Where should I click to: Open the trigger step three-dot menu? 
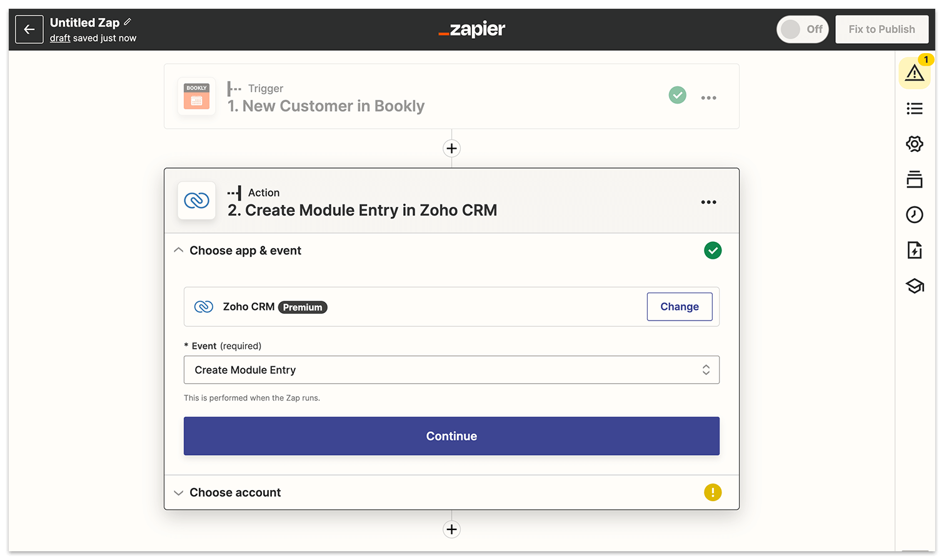click(709, 97)
